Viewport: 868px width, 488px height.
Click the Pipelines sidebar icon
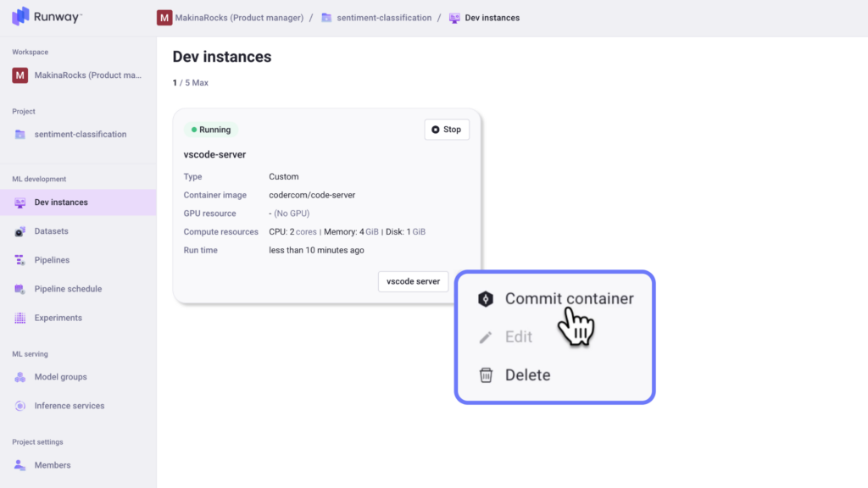pyautogui.click(x=20, y=260)
